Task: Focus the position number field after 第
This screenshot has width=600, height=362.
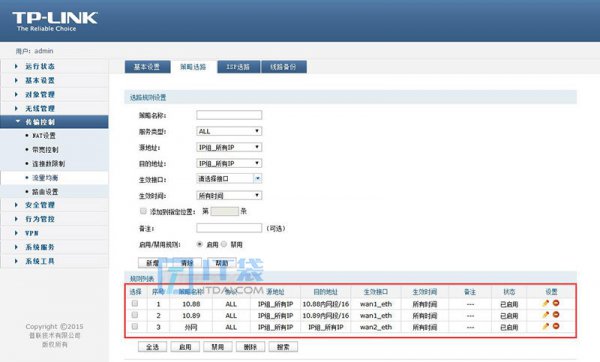Action: tap(225, 211)
